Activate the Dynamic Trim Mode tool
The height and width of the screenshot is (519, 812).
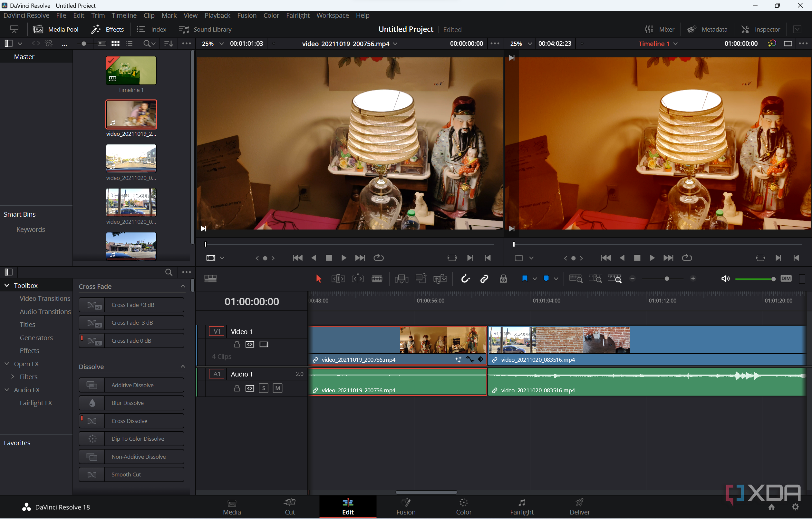[x=358, y=279]
